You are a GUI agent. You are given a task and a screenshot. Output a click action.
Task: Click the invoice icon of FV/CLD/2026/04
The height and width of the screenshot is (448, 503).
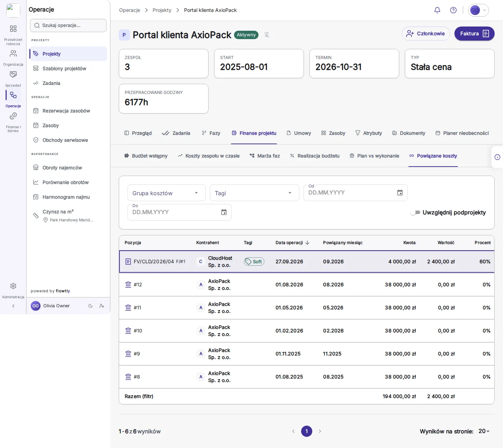coord(128,262)
